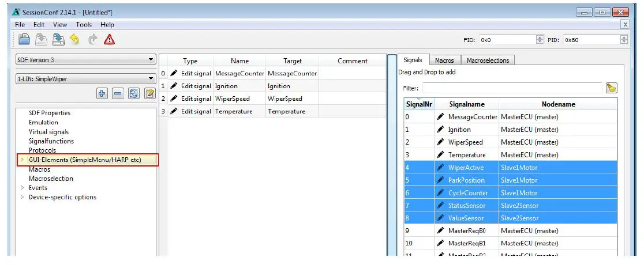Click the Filter text field
Screen dimensions: 644x265
[x=512, y=88]
